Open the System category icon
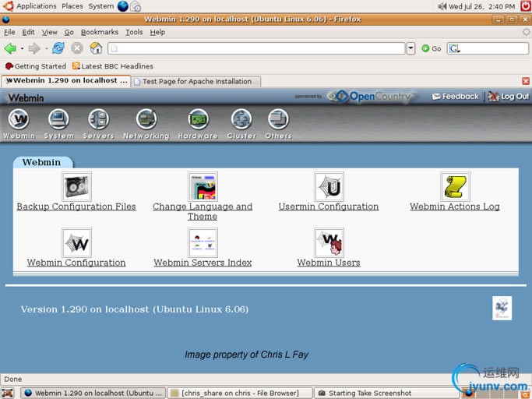The image size is (532, 399). pyautogui.click(x=58, y=119)
